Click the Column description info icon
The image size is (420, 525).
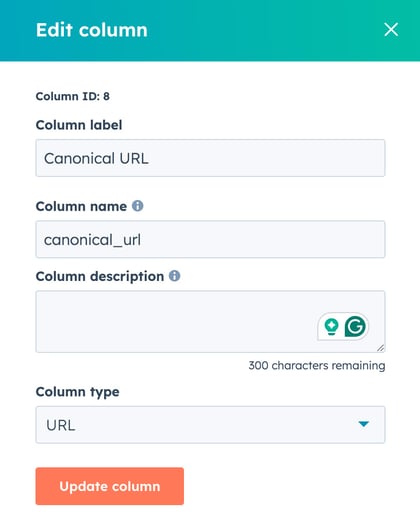point(174,276)
